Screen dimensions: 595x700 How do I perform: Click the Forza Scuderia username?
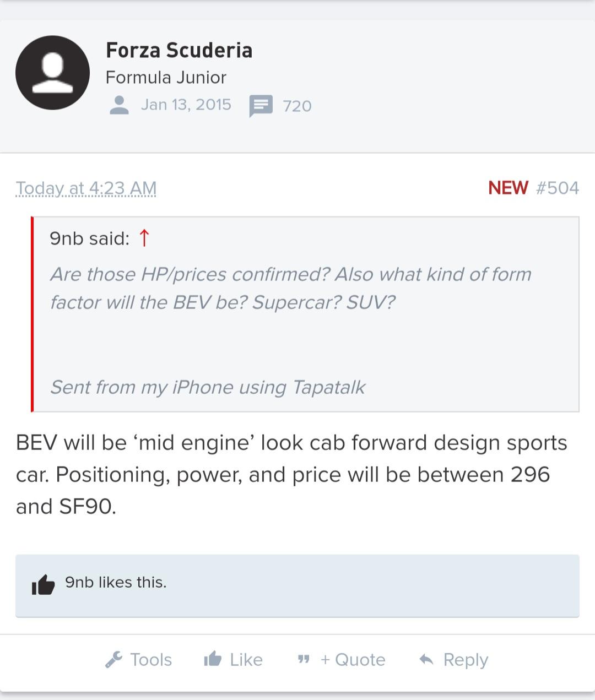point(179,50)
